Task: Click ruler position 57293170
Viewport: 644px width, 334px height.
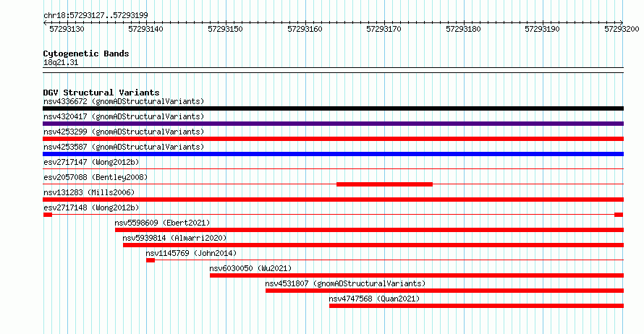Action: pyautogui.click(x=384, y=29)
